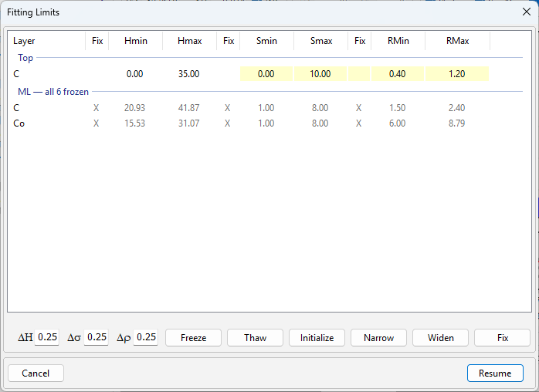Select Top layer C Hmax value 35.00

pyautogui.click(x=188, y=74)
